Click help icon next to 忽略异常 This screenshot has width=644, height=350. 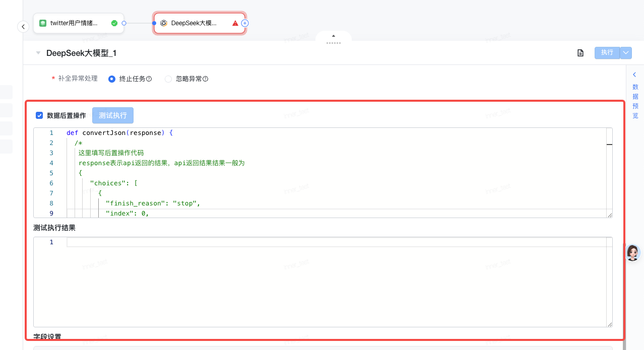(206, 79)
